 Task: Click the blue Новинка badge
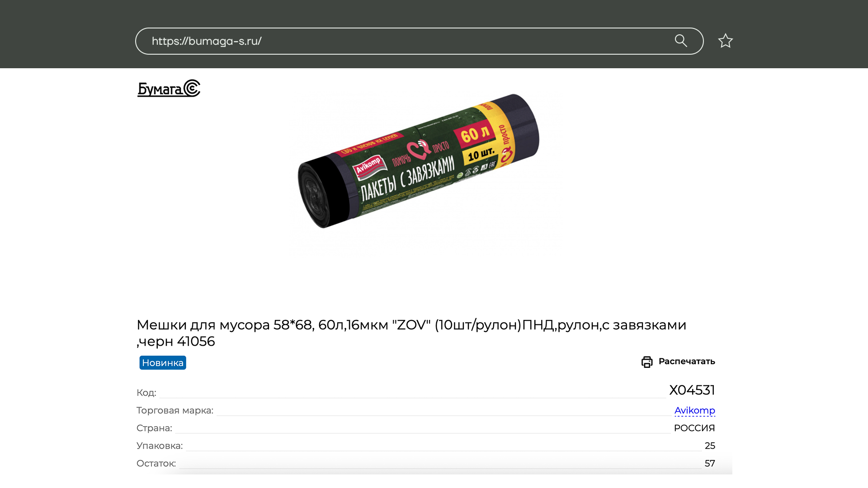point(163,363)
